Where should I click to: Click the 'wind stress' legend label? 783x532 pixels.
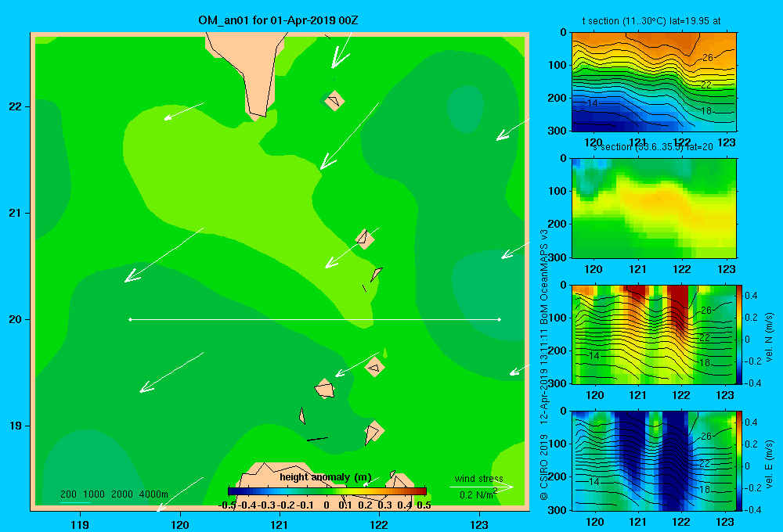(478, 478)
